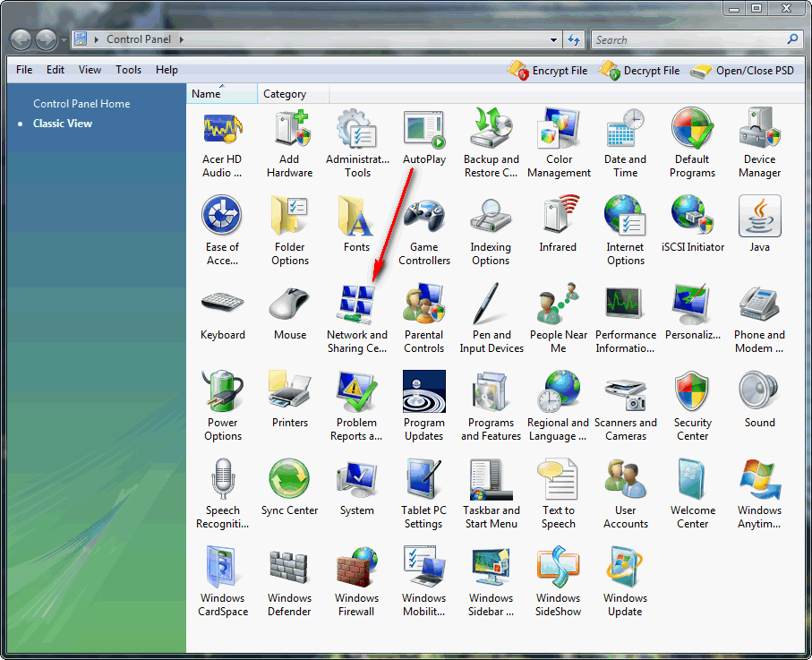
Task: Open the Keyboard settings icon
Action: [x=223, y=303]
